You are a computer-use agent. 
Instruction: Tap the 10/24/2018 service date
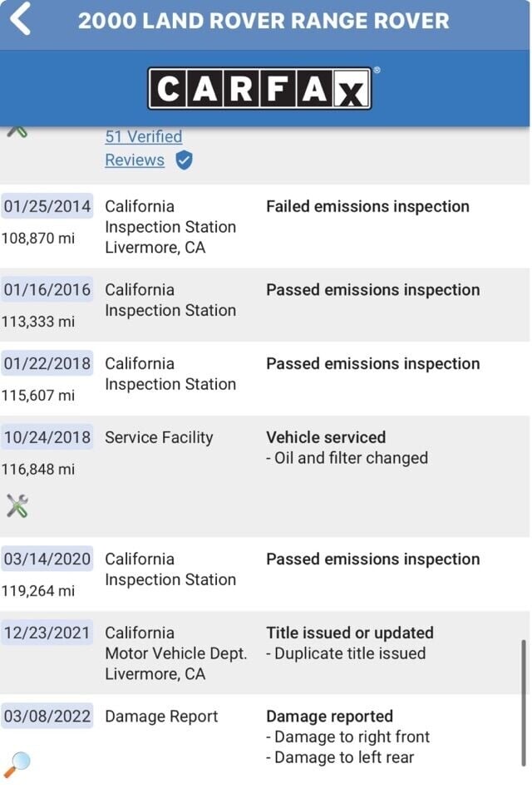(x=47, y=438)
